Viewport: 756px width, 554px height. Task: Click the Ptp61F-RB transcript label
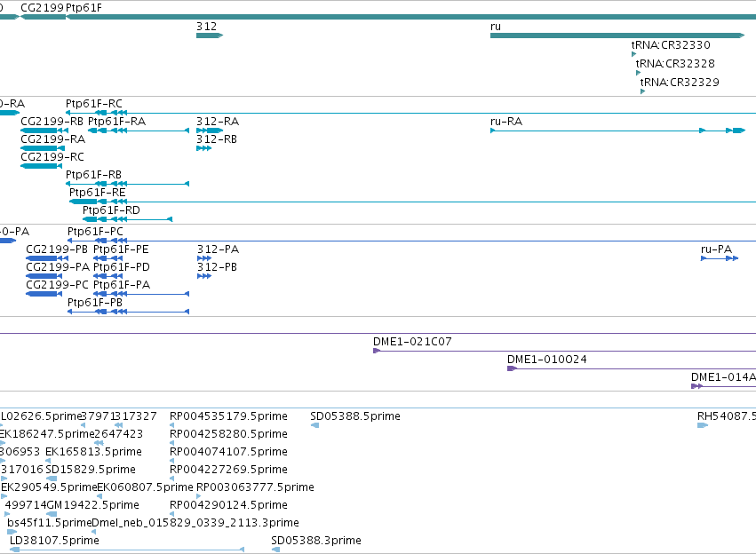pyautogui.click(x=93, y=174)
